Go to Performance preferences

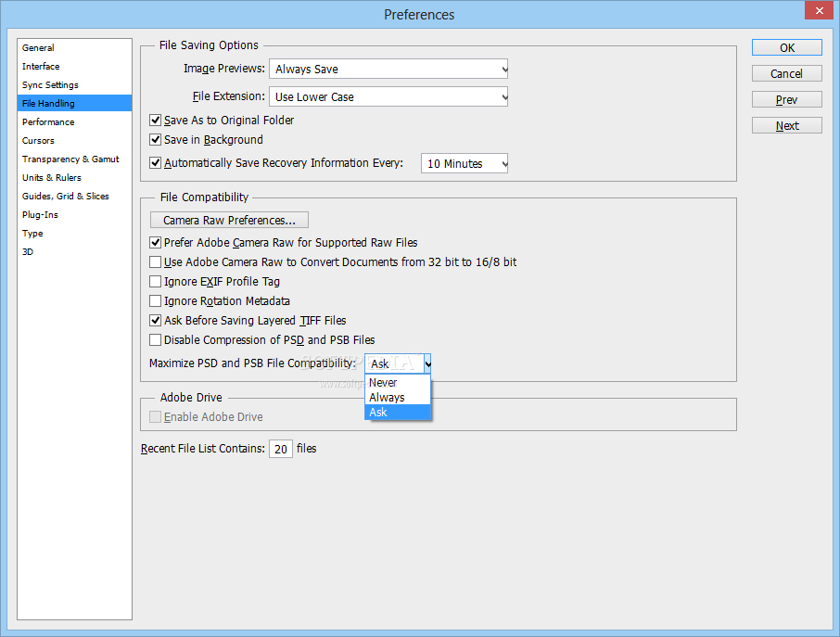74,122
